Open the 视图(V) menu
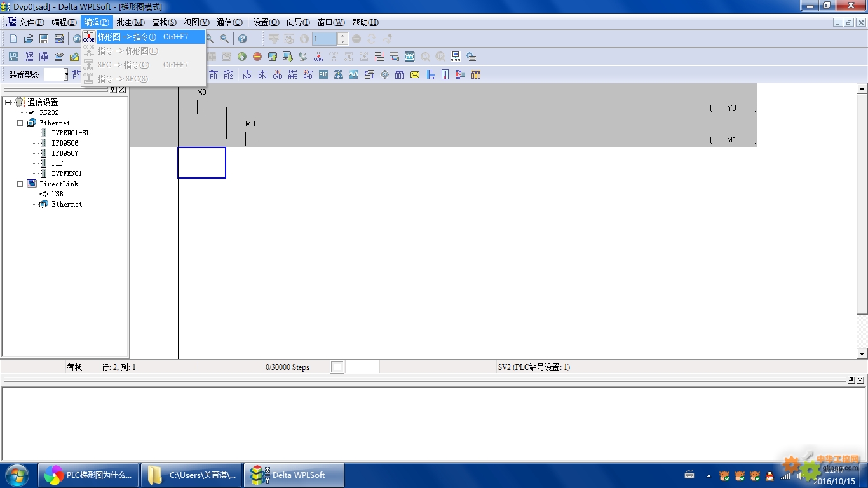 196,22
